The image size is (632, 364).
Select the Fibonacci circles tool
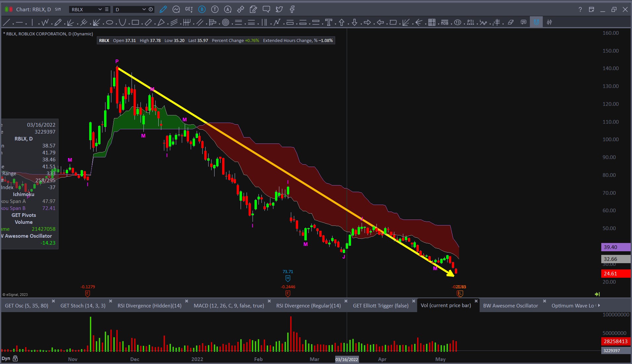pos(226,22)
